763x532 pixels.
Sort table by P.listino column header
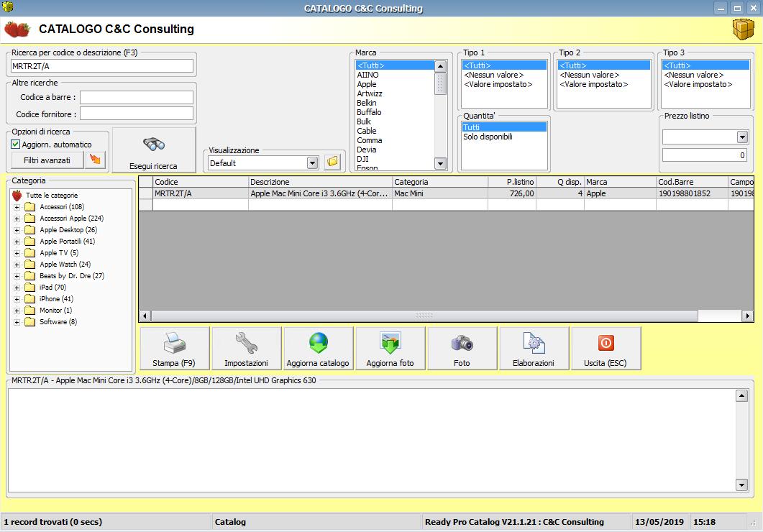(512, 182)
